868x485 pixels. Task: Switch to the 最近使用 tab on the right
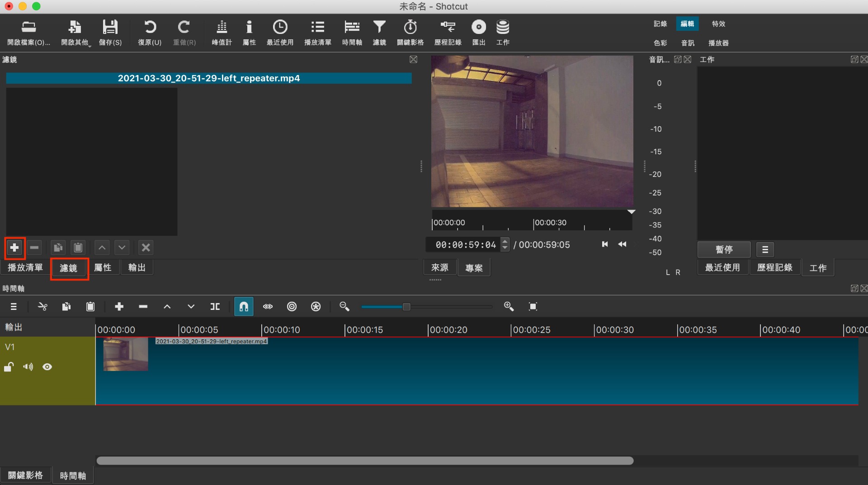pyautogui.click(x=722, y=268)
